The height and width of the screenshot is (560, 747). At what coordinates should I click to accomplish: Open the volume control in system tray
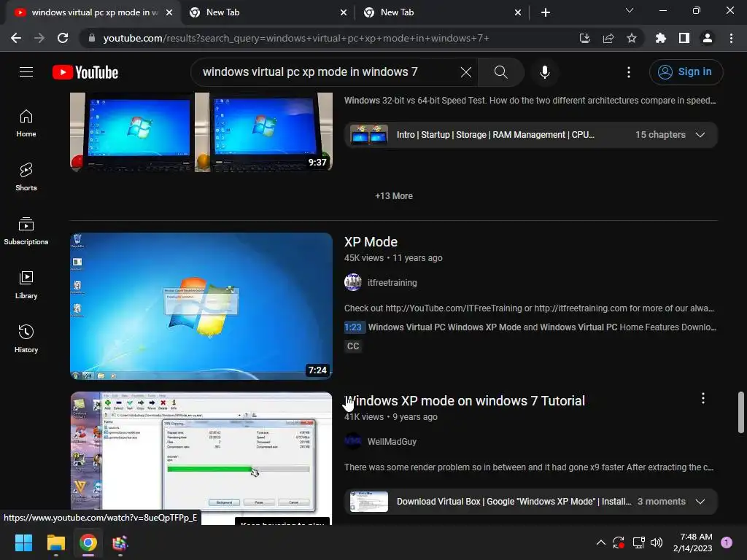pyautogui.click(x=657, y=542)
